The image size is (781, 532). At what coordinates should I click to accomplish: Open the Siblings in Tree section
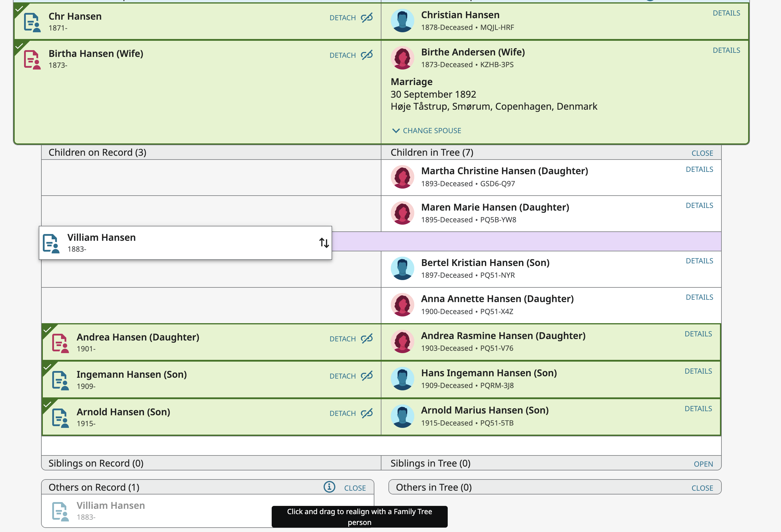703,464
